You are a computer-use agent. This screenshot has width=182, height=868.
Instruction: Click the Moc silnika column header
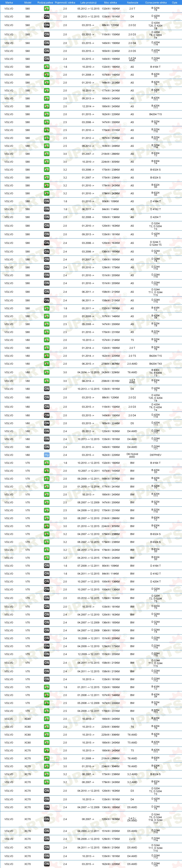(x=111, y=2)
